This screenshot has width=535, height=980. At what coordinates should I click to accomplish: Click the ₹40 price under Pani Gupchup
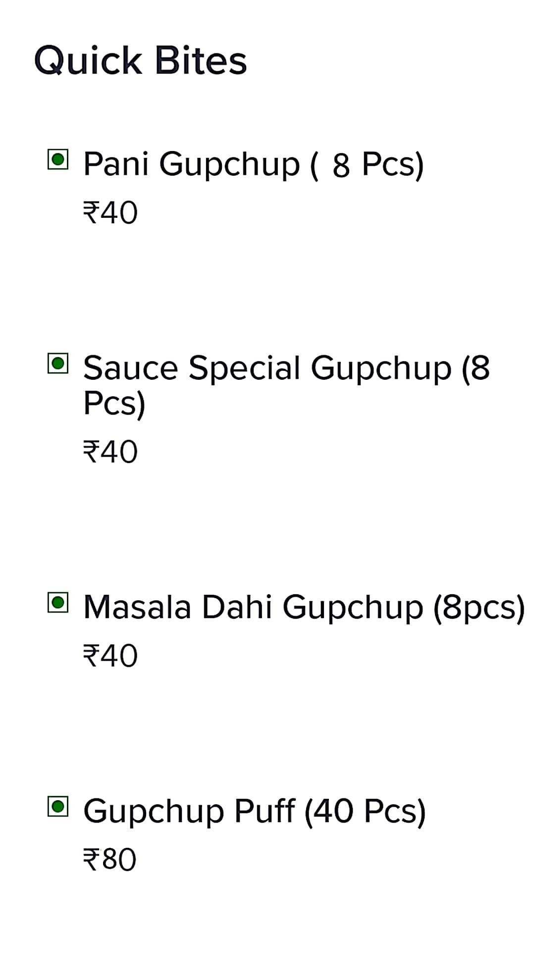[x=110, y=213]
